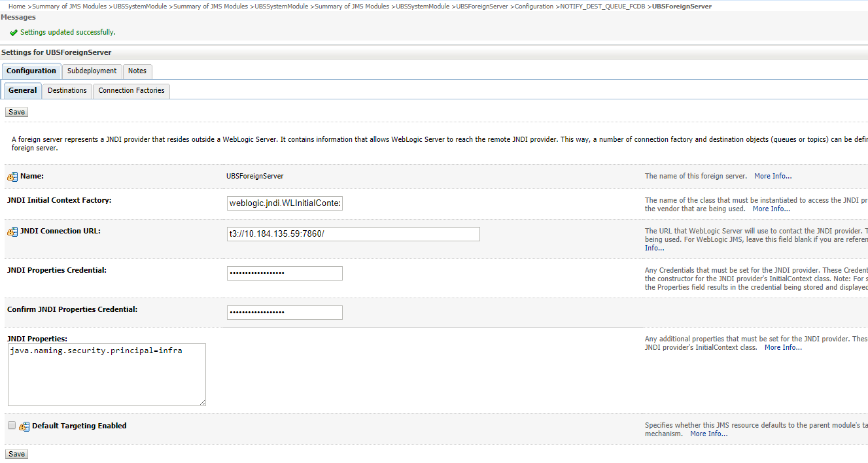
Task: Open More Info for JNDI Initial Context Factory
Action: click(x=771, y=209)
